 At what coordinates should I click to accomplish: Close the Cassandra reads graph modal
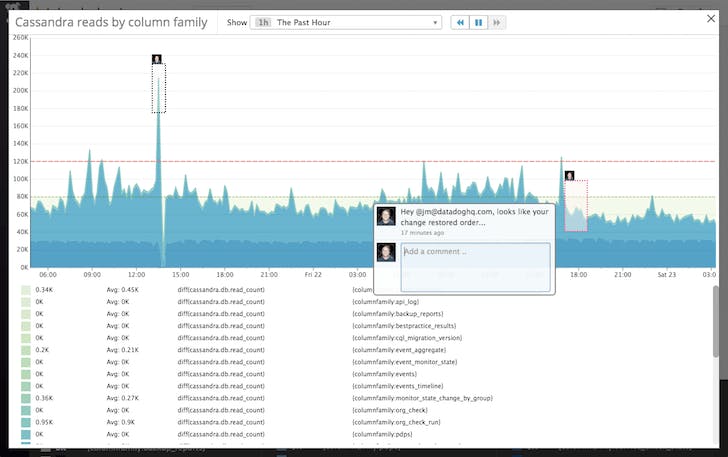click(711, 18)
